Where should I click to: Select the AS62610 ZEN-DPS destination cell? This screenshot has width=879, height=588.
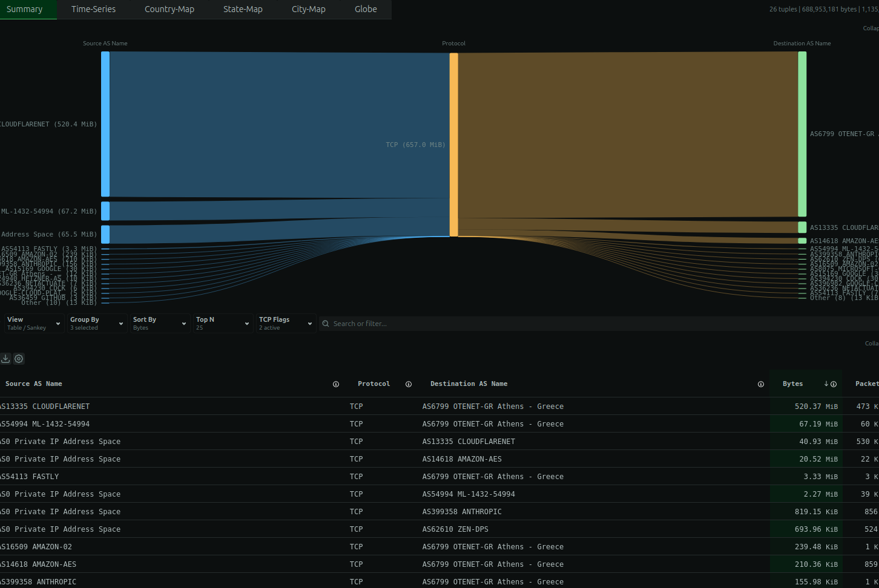455,529
